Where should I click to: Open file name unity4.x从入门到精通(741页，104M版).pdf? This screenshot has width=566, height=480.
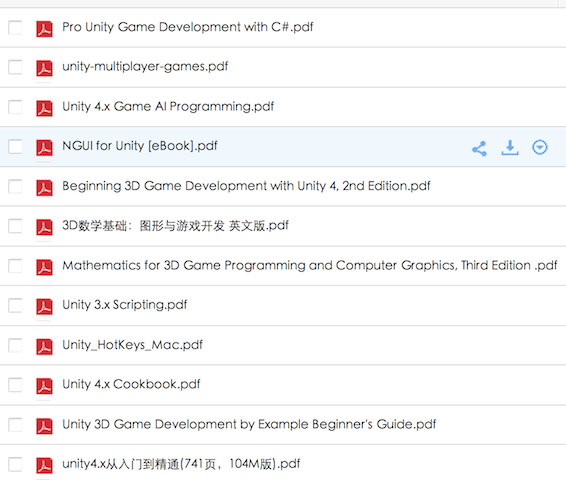[x=181, y=464]
